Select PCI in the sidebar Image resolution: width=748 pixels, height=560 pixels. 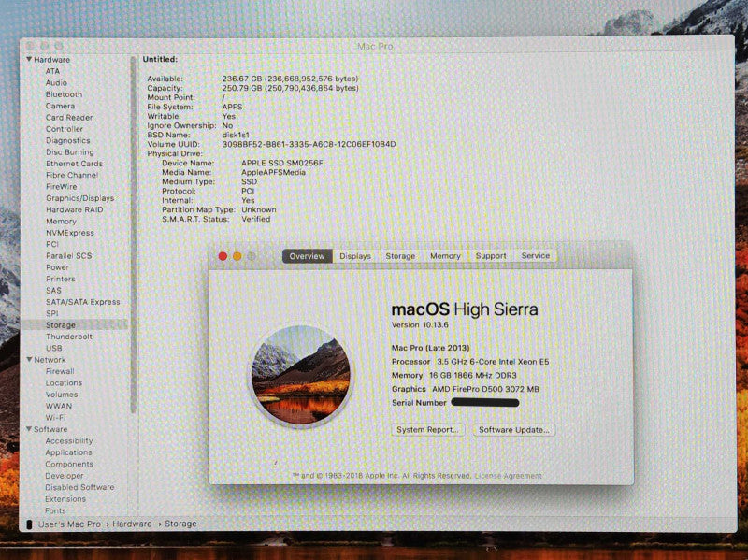coord(52,244)
